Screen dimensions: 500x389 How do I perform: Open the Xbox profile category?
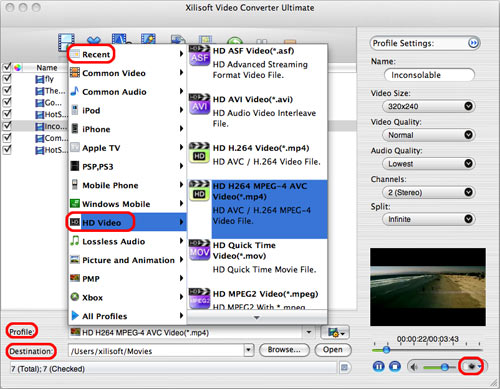coord(127,297)
